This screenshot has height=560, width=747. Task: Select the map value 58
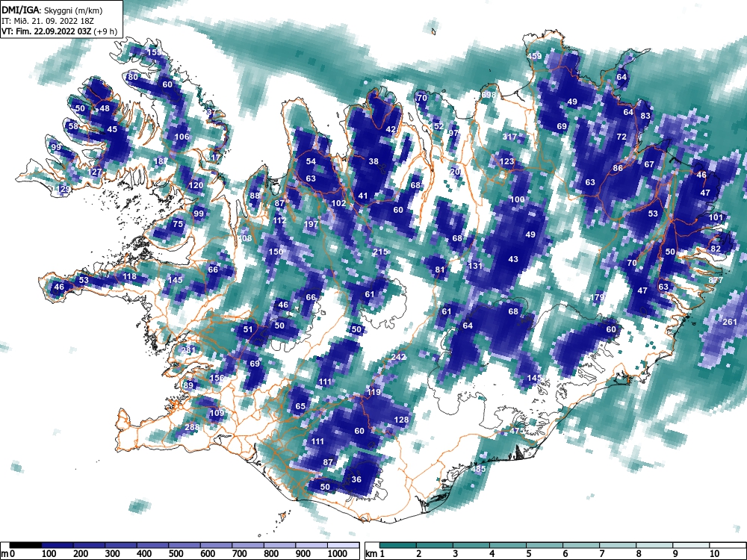(73, 126)
